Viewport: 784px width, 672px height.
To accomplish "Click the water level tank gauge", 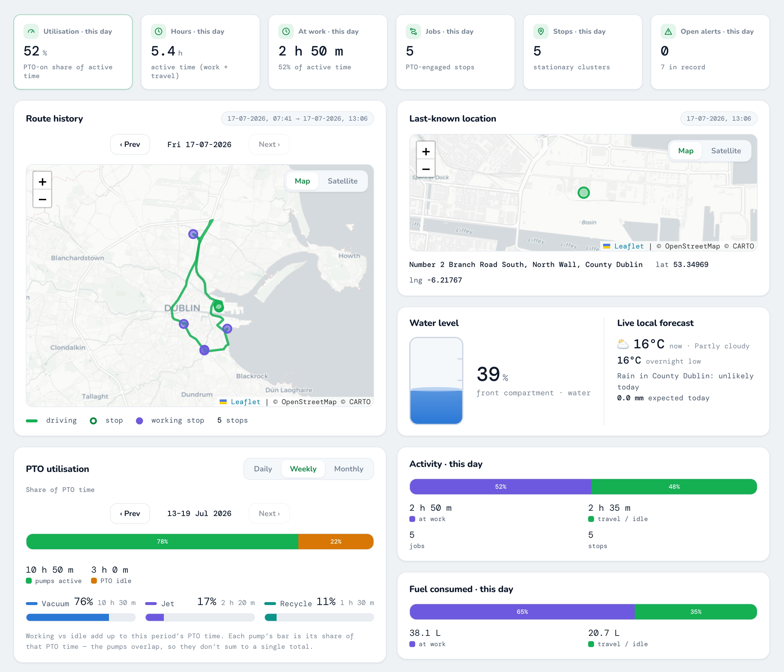I will [x=436, y=381].
